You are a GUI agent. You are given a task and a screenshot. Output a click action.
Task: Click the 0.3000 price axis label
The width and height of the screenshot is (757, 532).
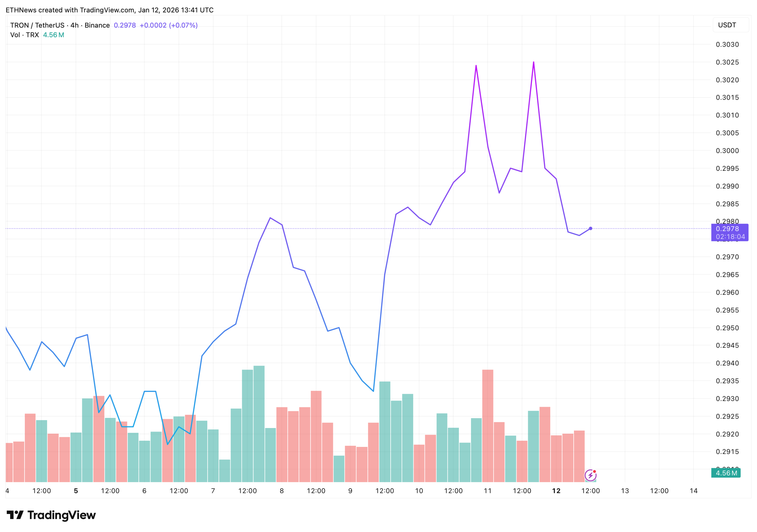click(727, 151)
